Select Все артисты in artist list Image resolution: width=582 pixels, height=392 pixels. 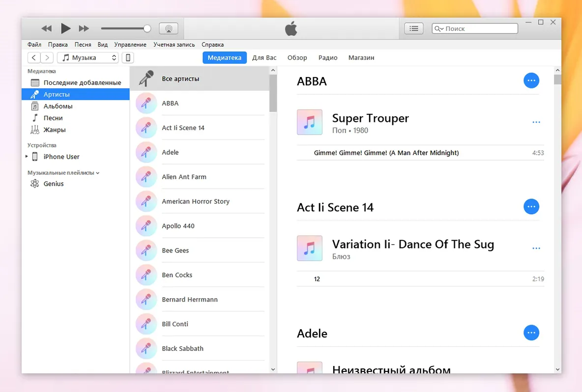tap(200, 79)
